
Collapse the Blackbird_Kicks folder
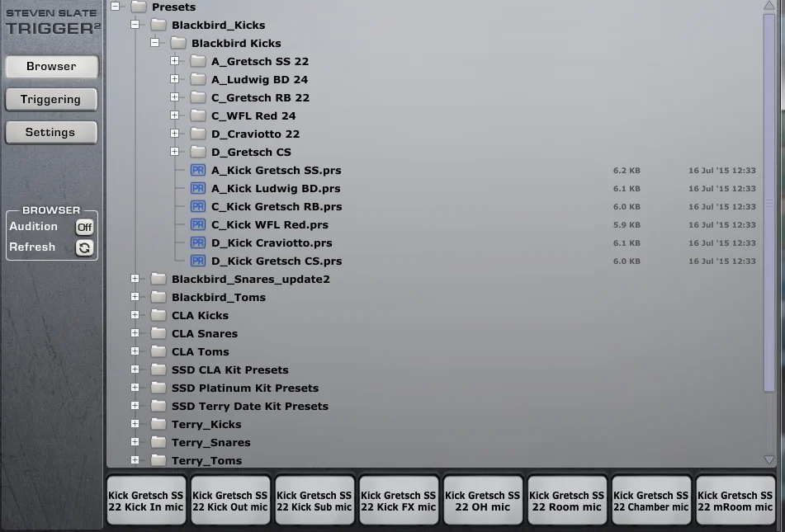(135, 25)
